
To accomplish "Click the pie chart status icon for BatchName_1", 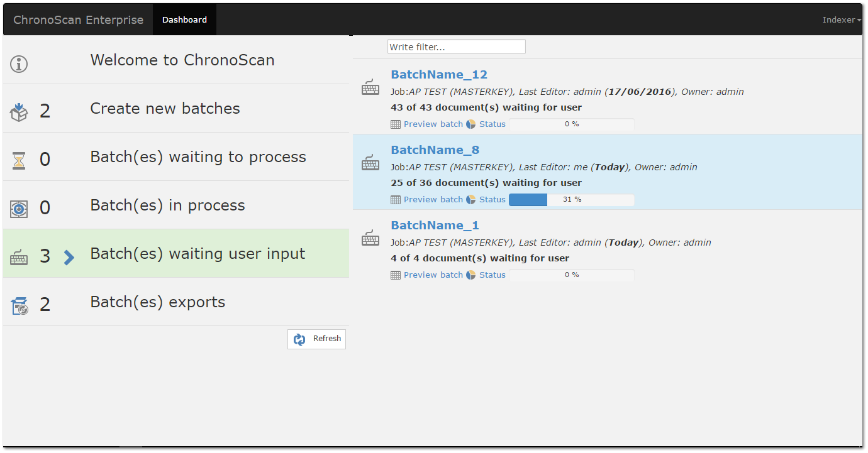I will tap(470, 275).
